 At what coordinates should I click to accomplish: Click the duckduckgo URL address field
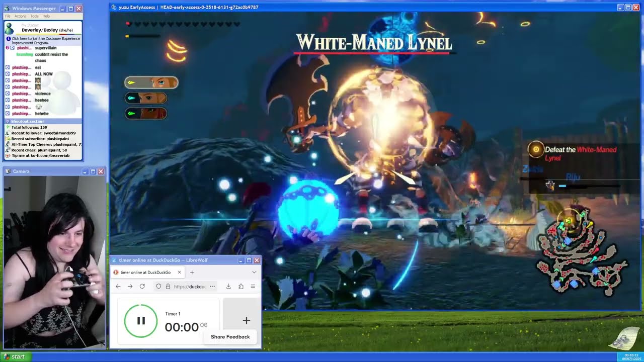pos(190,286)
